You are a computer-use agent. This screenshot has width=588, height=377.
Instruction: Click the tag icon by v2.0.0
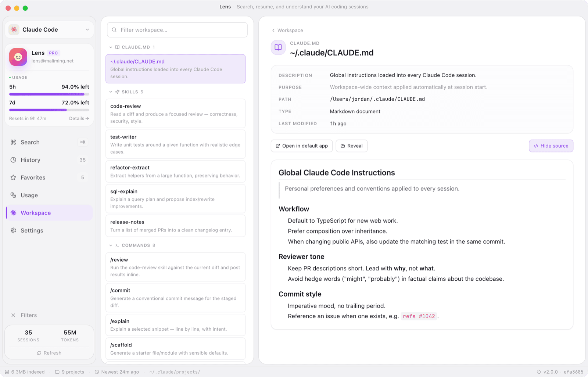539,372
